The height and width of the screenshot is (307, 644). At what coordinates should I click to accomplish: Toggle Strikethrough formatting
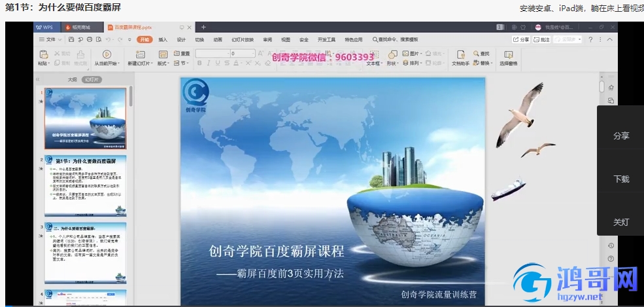point(227,63)
